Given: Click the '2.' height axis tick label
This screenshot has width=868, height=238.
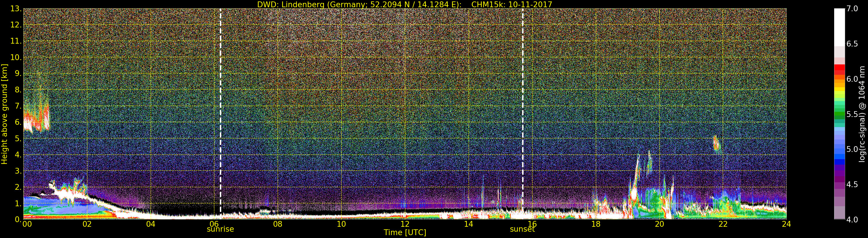Looking at the screenshot, I should tap(18, 187).
